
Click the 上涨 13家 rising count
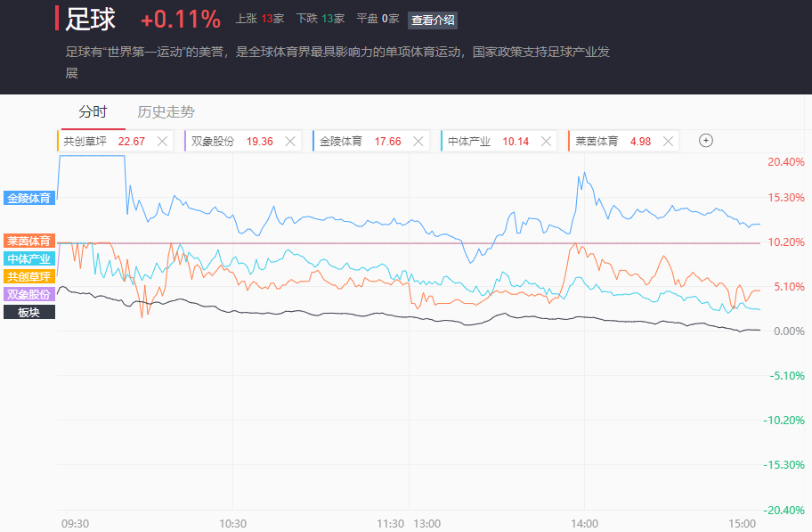260,20
